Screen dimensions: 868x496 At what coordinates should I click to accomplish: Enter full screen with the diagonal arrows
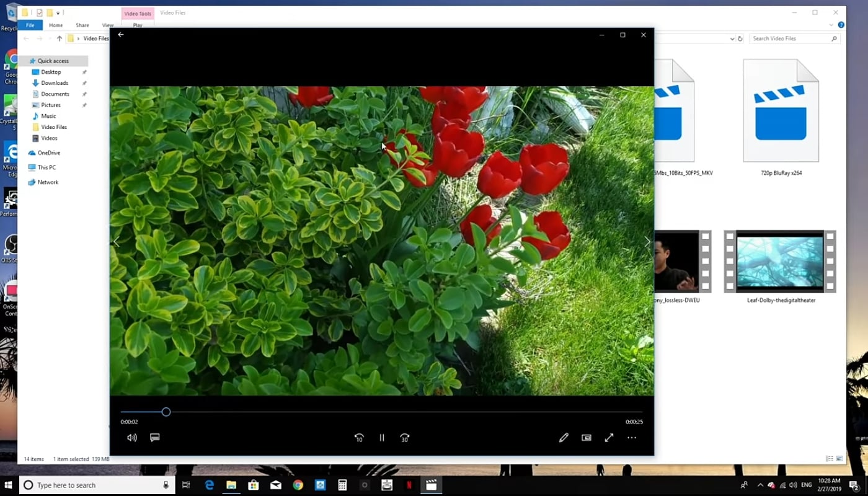point(609,438)
